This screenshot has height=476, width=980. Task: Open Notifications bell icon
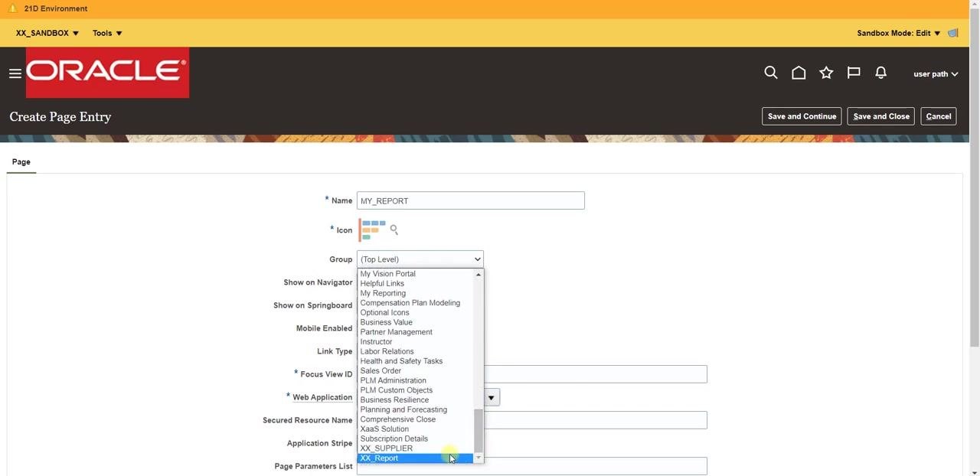(881, 73)
